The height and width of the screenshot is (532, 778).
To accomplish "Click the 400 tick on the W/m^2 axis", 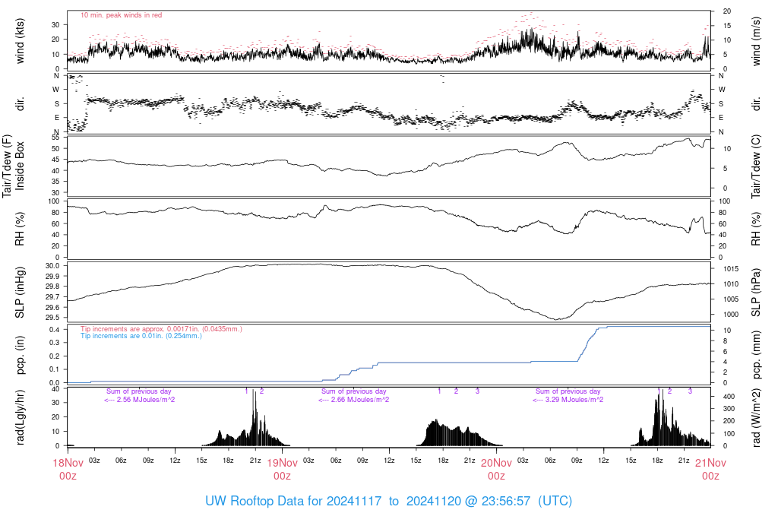I will 729,397.
